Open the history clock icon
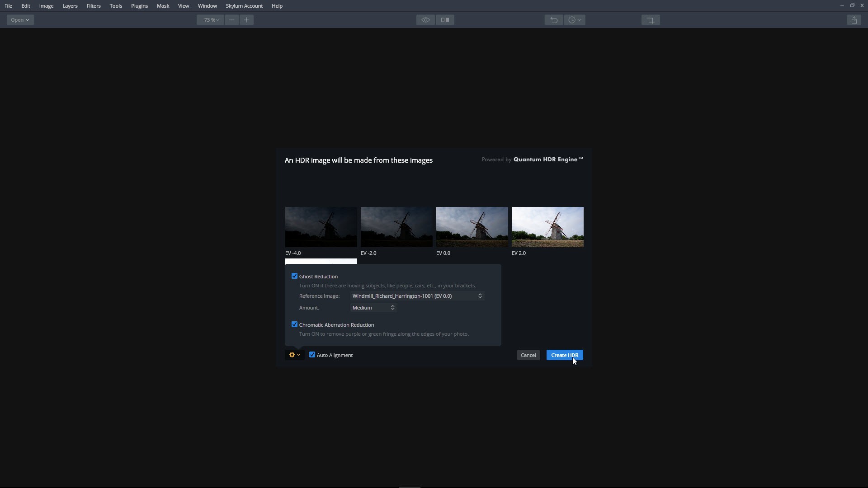Screen dimensions: 868x488 (574, 20)
